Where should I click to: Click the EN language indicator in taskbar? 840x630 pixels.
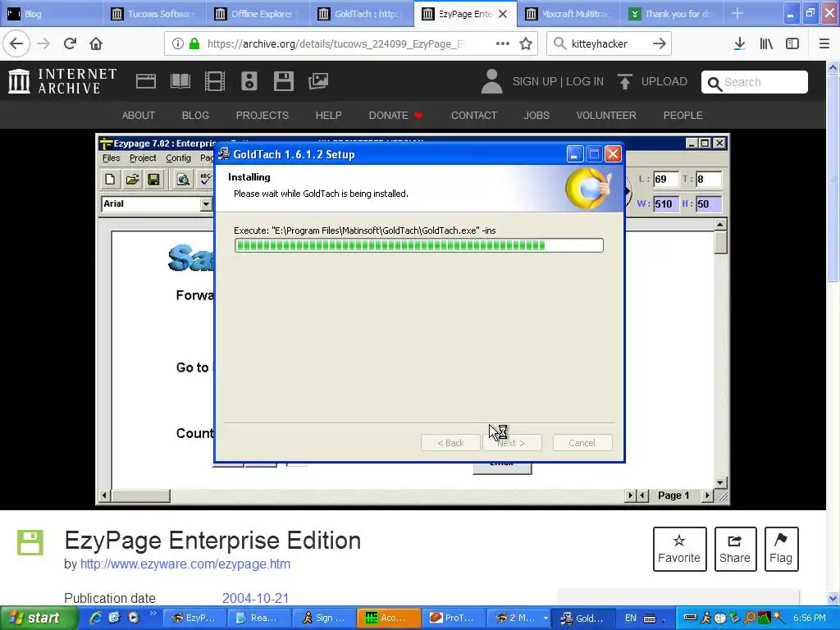631,618
